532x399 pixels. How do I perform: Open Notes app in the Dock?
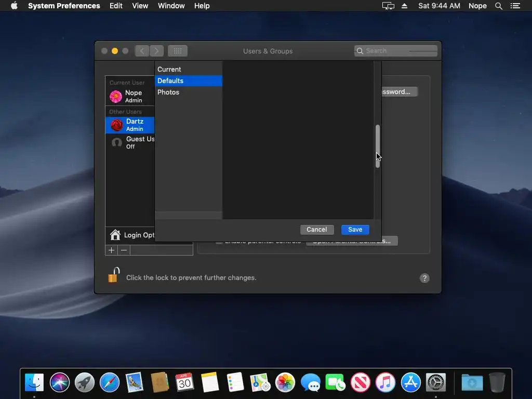[x=210, y=382]
